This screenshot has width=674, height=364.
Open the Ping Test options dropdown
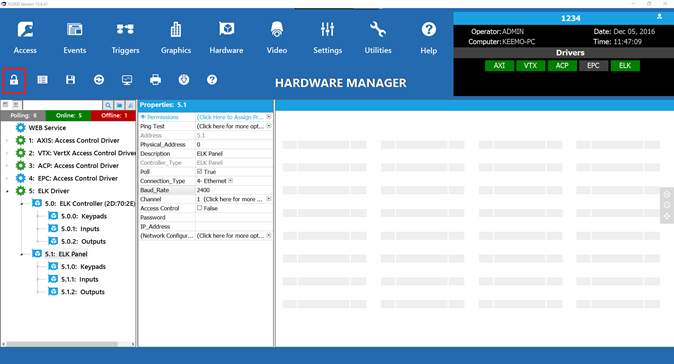point(269,126)
